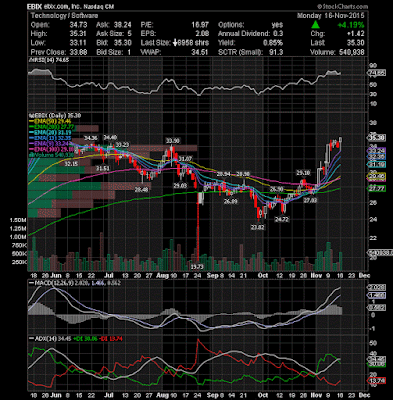
Task: Click the VWAP value 34.51
Action: click(200, 52)
